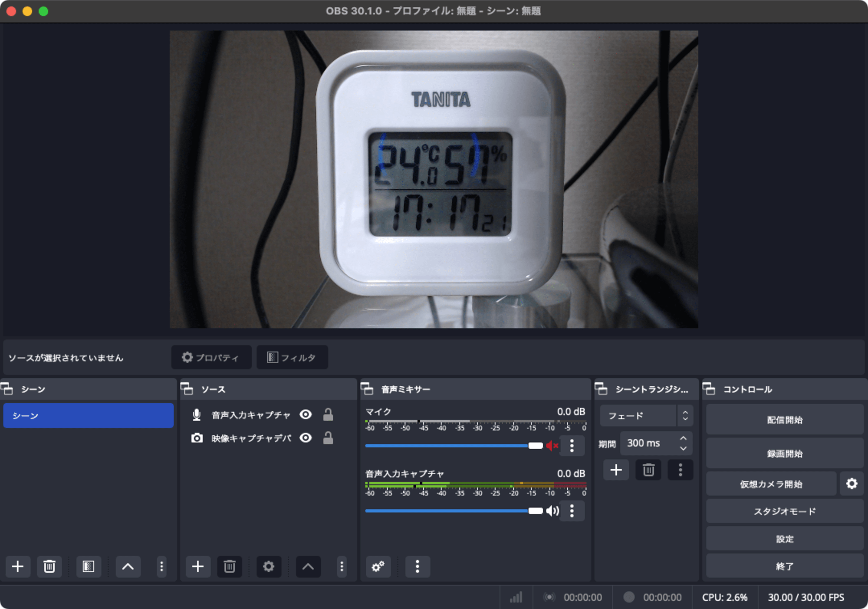Unmute the マイク channel
Screen dimensions: 868x609
[x=552, y=446]
